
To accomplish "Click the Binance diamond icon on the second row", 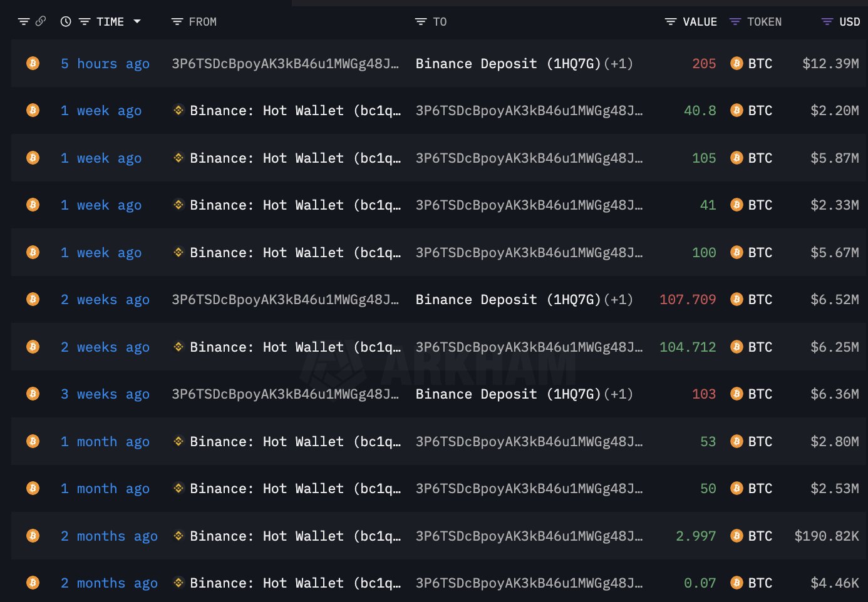I will point(177,110).
